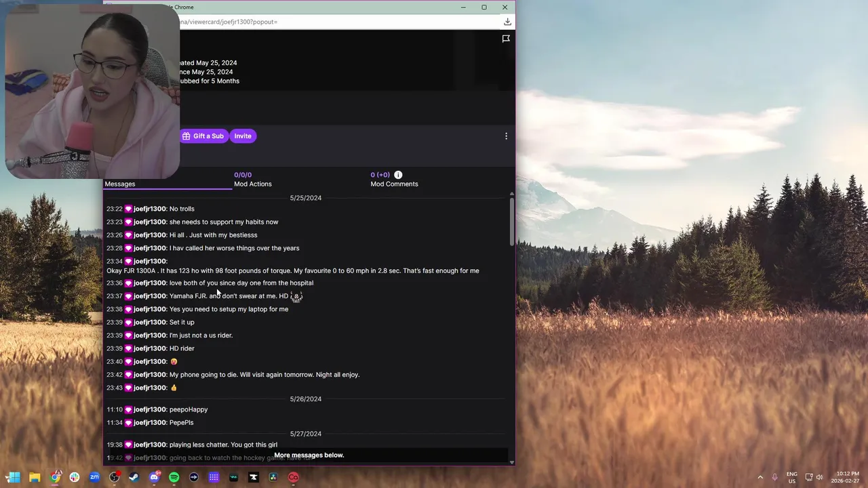Click the webcam overlay thumbnail
This screenshot has width=868, height=488.
coord(92,91)
